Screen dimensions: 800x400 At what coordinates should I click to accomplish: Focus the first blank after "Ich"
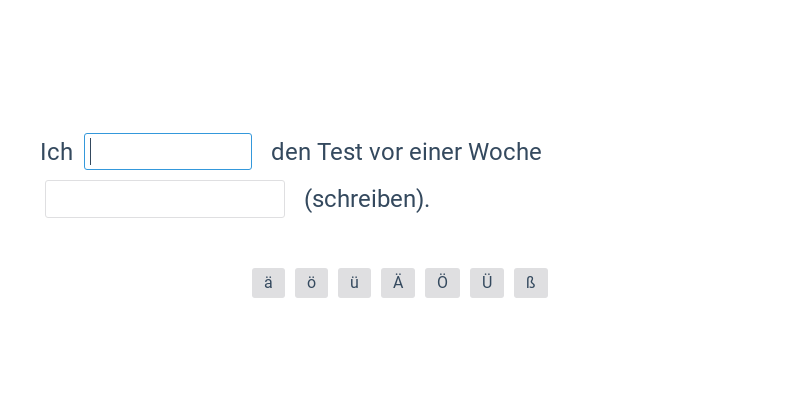[168, 152]
